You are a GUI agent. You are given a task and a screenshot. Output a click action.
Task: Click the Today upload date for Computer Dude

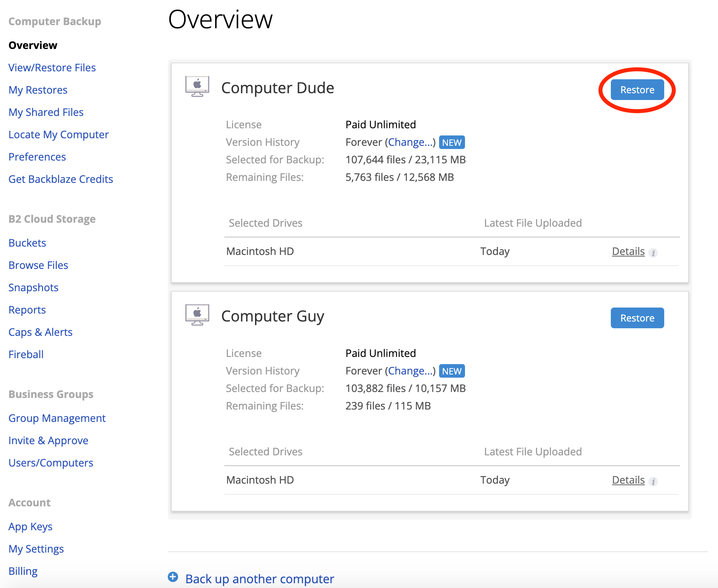pos(495,251)
